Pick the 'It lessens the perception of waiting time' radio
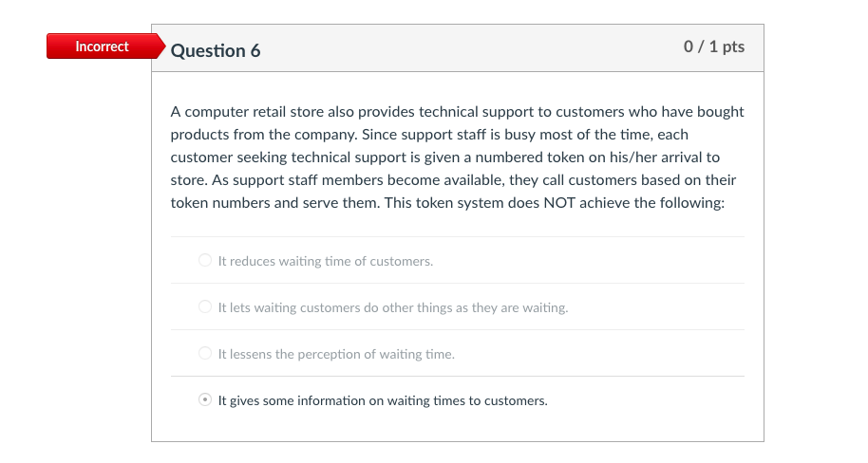868x463 pixels. [x=205, y=353]
